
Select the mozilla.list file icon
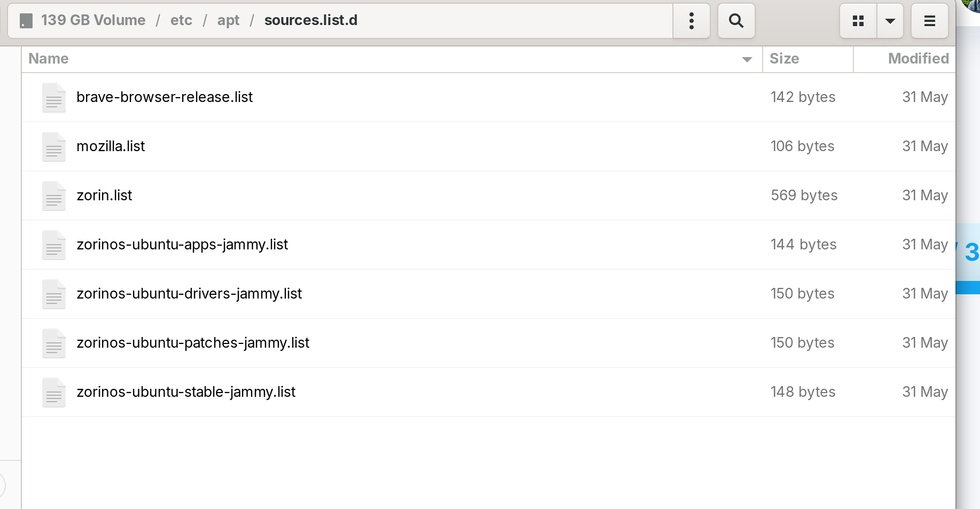pos(54,147)
